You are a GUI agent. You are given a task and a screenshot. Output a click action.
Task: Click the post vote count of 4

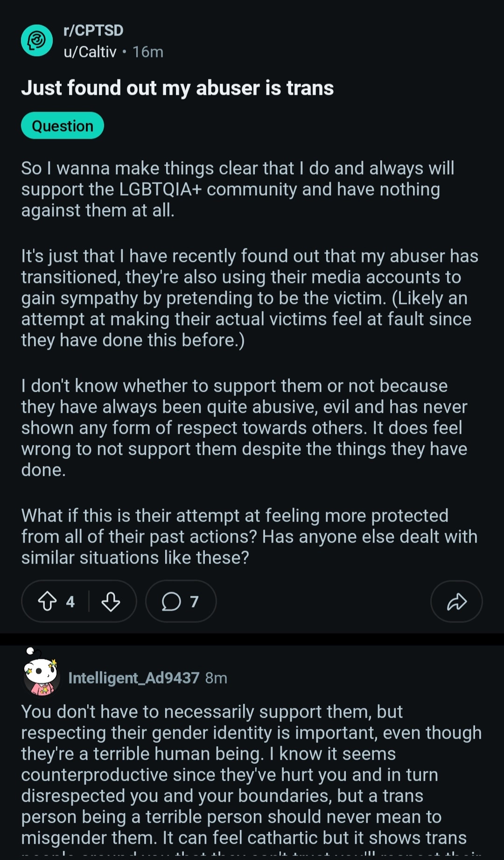click(70, 601)
